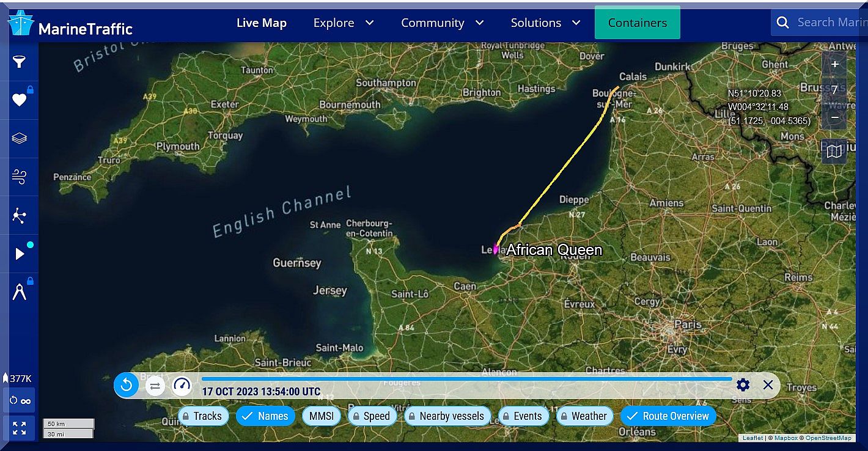
Task: Expand the Solutions dropdown menu
Action: click(545, 23)
